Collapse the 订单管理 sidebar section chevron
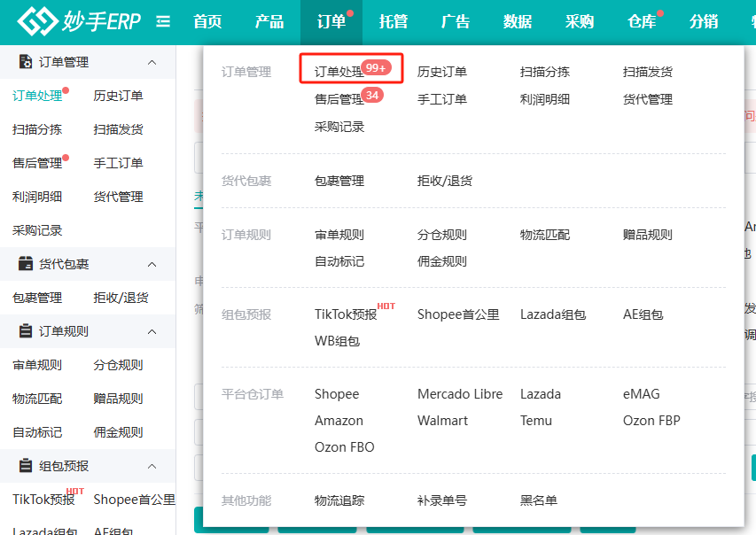This screenshot has height=535, width=756. click(152, 62)
